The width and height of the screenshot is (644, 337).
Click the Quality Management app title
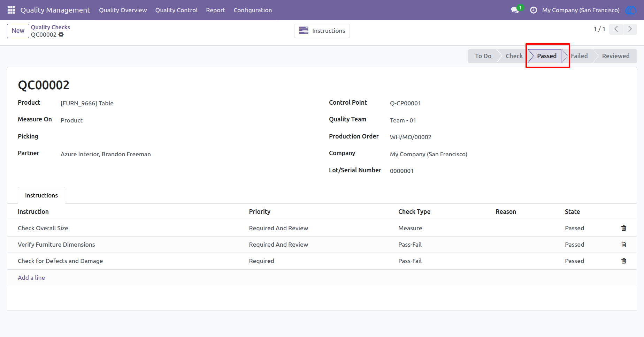55,10
